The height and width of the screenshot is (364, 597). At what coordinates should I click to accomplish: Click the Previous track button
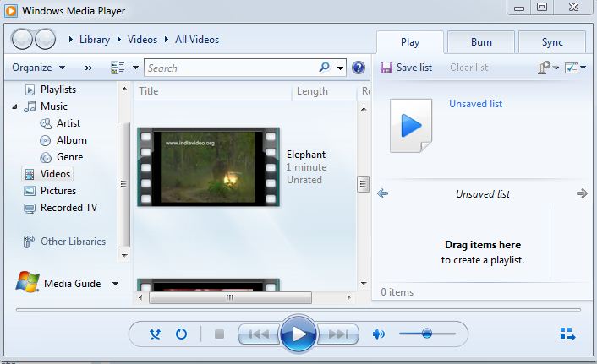(259, 334)
